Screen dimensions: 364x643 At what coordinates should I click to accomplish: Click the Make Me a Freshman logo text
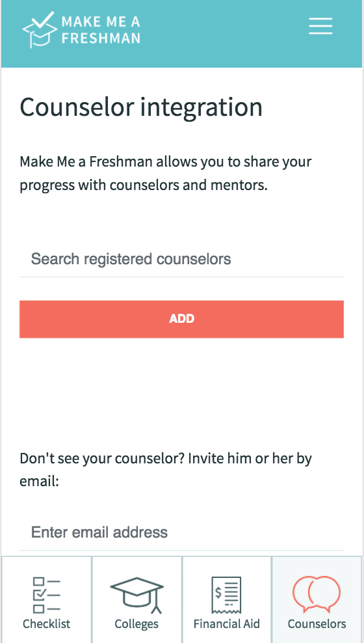click(101, 29)
